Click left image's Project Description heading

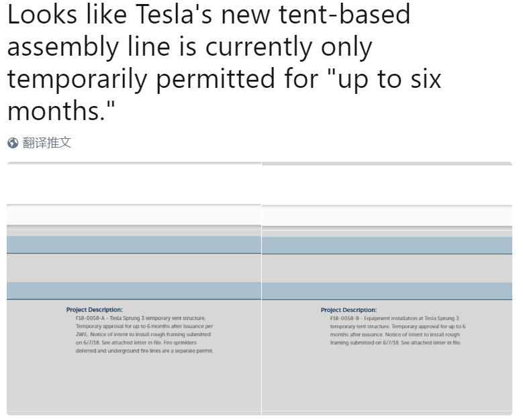95,310
